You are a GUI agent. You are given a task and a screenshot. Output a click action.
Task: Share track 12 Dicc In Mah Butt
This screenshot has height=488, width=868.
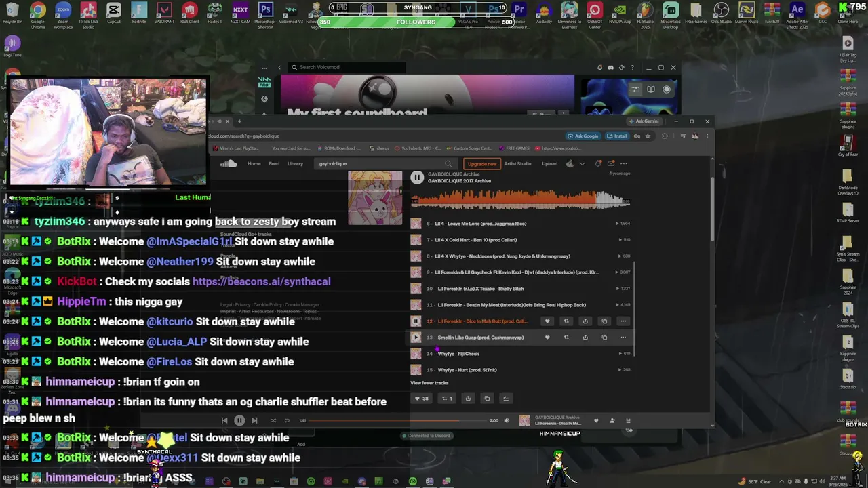585,321
